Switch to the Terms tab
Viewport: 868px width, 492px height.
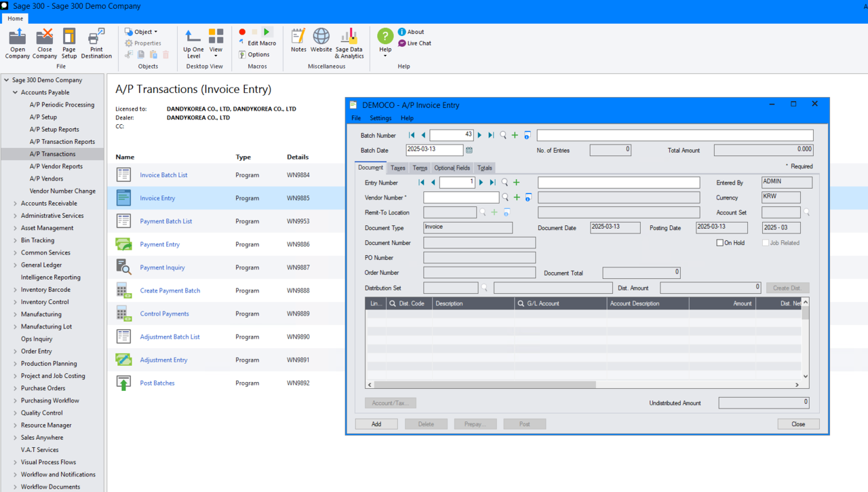[420, 168]
